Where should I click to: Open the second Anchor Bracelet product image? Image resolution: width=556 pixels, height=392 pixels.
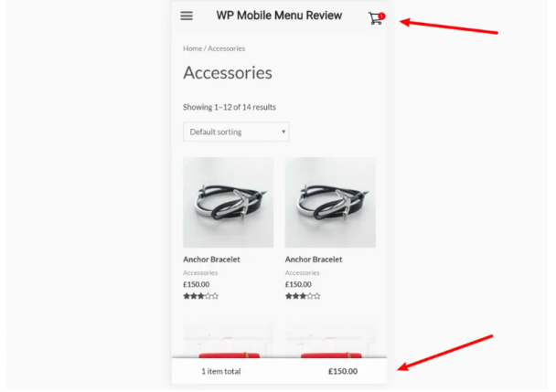[330, 202]
